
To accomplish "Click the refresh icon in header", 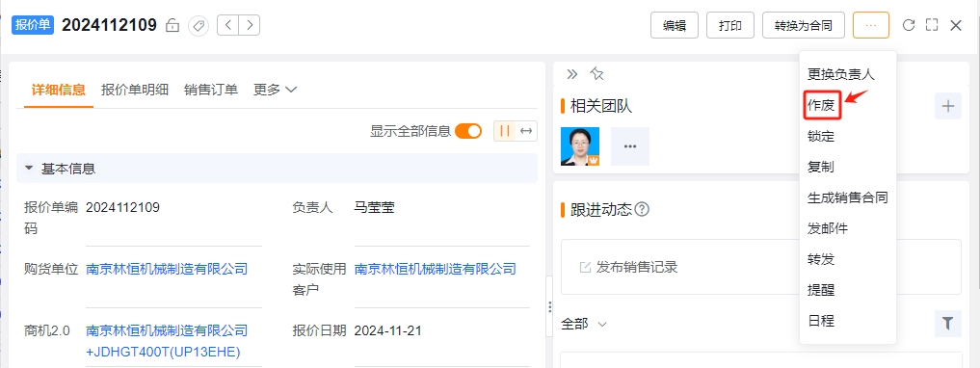I will pos(909,25).
